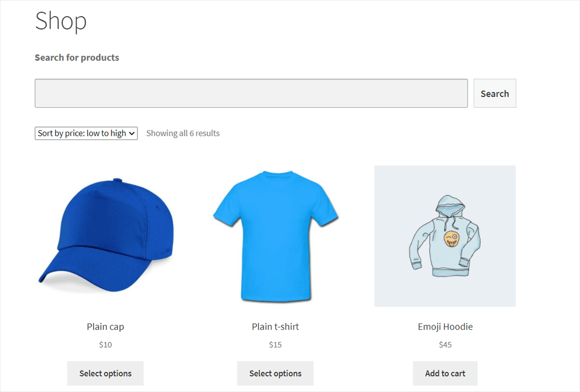Click the blue cap product image
The image size is (580, 392).
coord(105,236)
